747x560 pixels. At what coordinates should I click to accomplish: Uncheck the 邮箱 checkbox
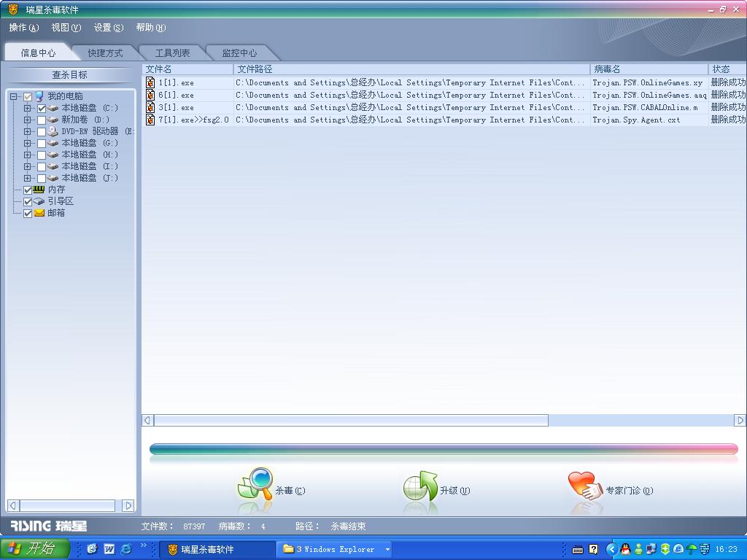[28, 213]
